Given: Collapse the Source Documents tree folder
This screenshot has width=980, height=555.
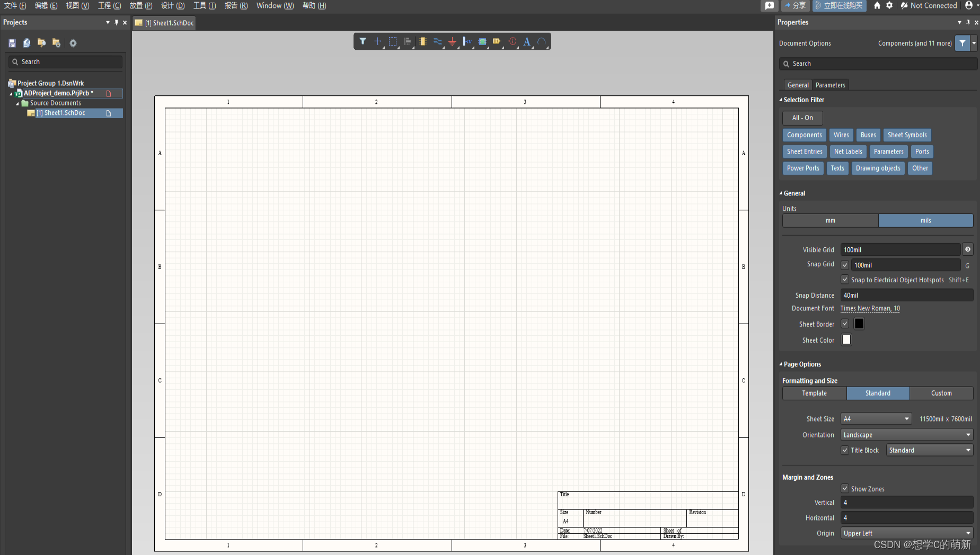Looking at the screenshot, I should [17, 103].
